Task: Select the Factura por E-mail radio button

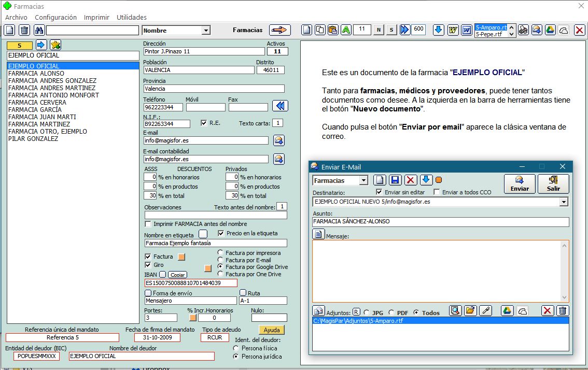Action: pyautogui.click(x=220, y=260)
